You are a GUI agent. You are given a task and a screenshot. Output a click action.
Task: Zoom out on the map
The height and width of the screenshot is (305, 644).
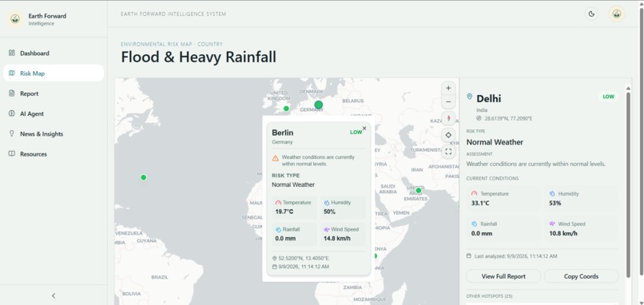pos(448,101)
